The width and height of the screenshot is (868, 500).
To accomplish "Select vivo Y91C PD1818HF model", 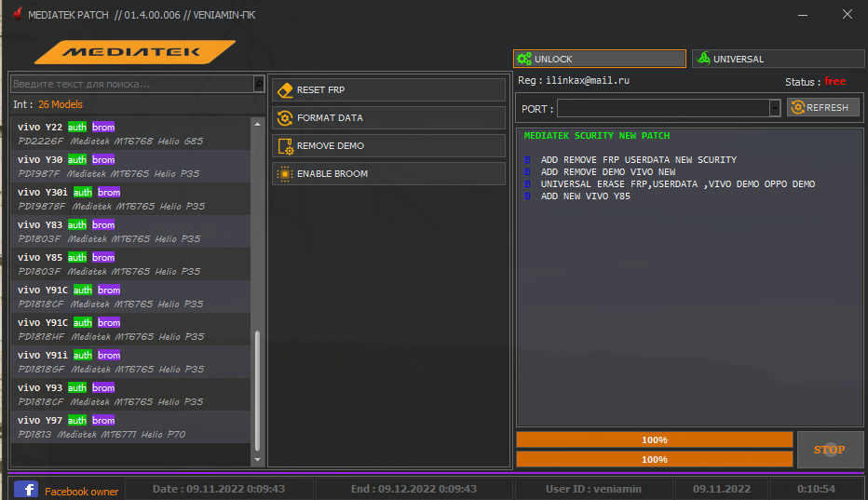I will click(x=130, y=330).
